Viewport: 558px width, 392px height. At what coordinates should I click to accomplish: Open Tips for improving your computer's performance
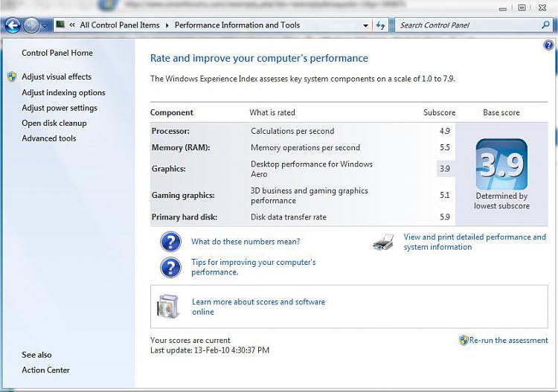coord(254,267)
